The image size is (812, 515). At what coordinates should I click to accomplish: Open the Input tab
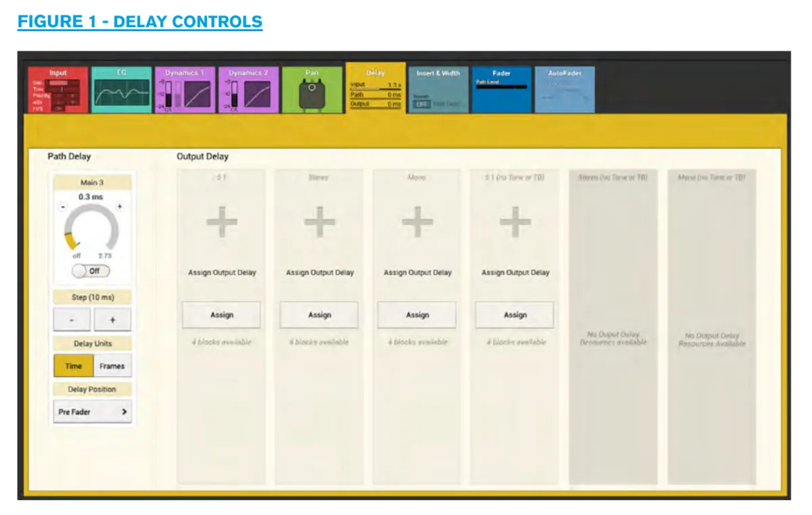[58, 89]
